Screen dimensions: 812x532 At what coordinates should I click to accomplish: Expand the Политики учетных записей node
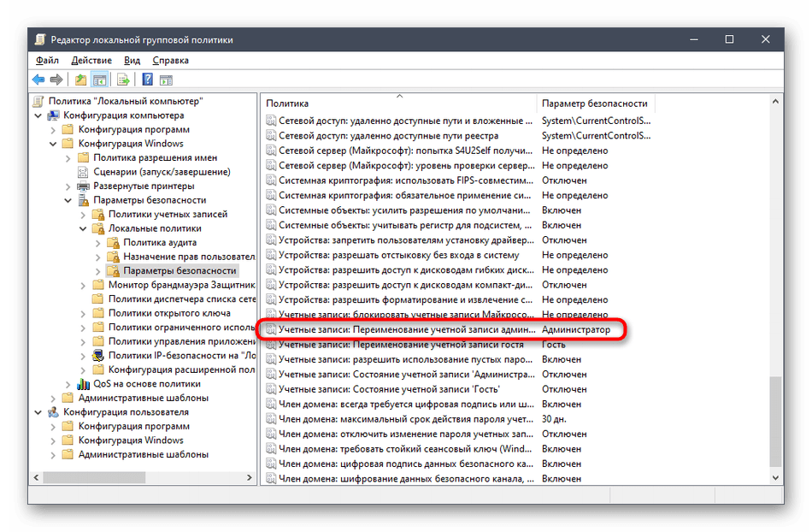pyautogui.click(x=84, y=214)
